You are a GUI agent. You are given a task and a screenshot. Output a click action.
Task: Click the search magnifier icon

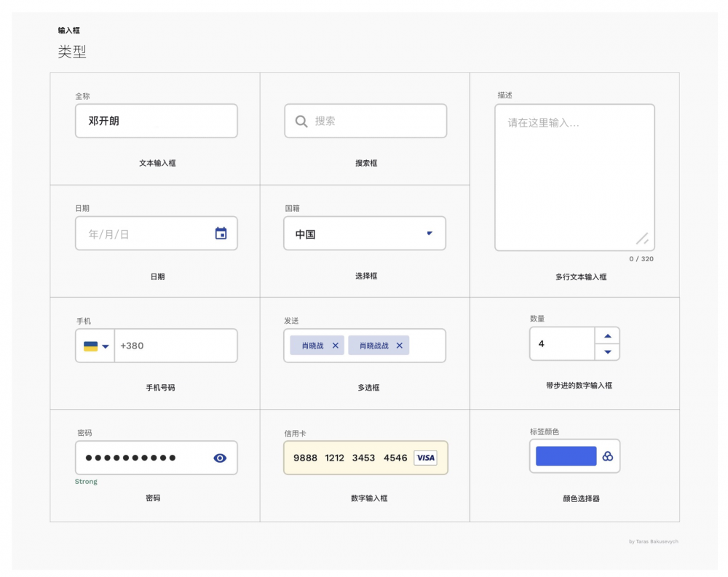point(301,122)
